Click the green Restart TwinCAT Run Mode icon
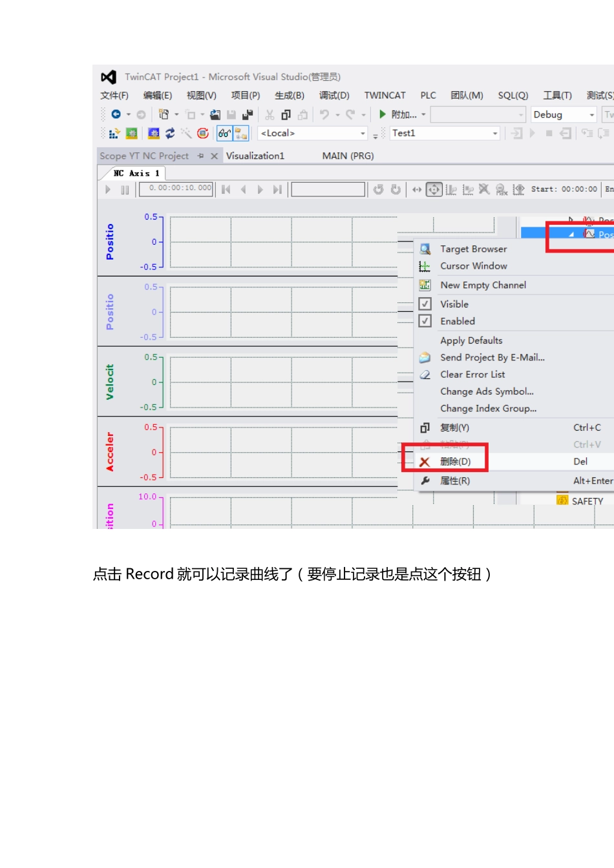The image size is (614, 868). 131,133
